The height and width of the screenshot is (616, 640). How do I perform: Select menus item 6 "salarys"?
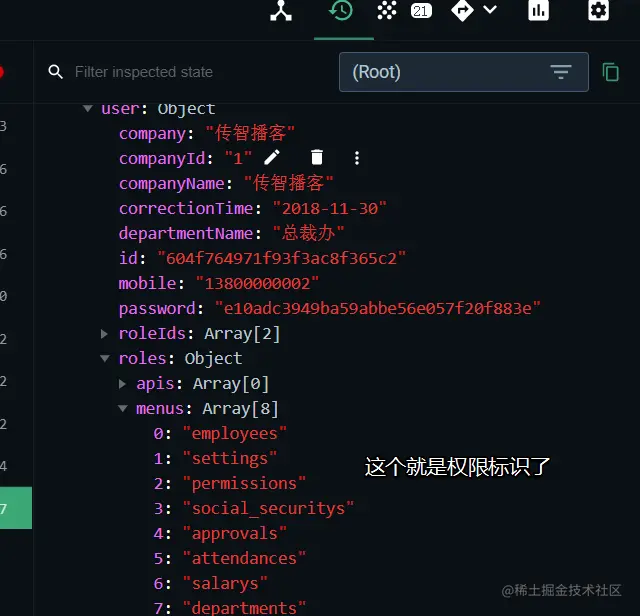coord(210,583)
